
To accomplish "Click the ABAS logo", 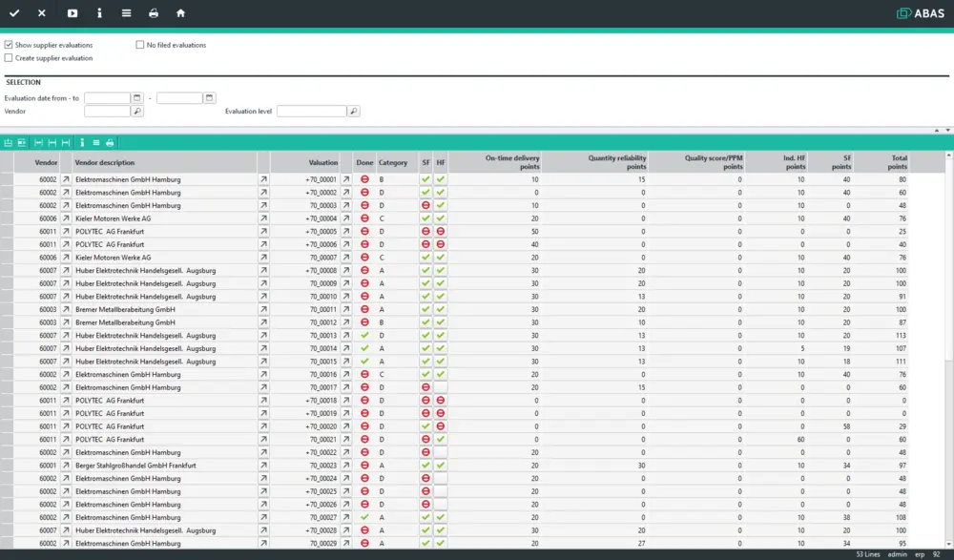I will click(x=921, y=12).
